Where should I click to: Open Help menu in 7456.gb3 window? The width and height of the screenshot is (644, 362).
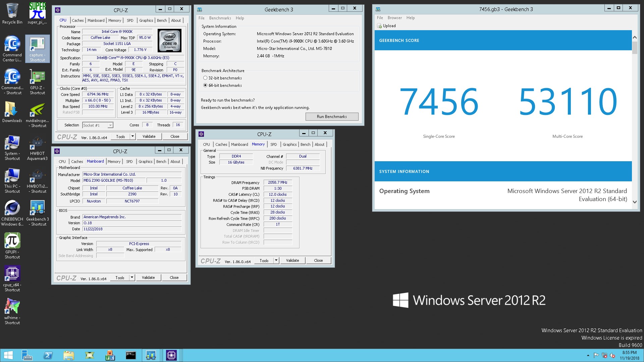click(x=411, y=18)
